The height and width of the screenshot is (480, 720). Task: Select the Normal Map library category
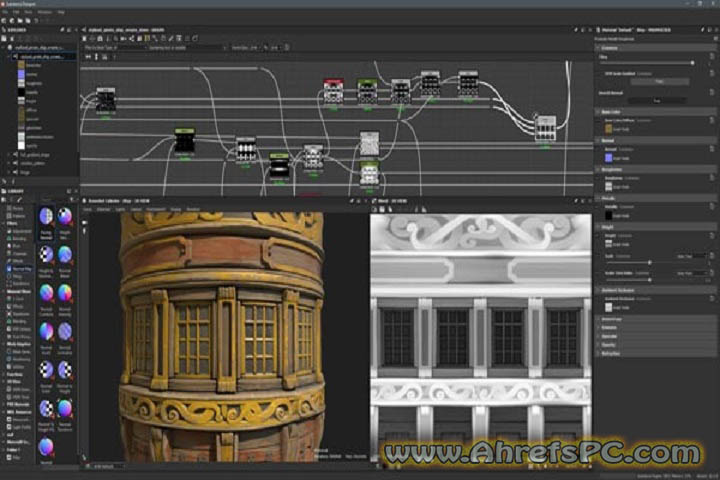pyautogui.click(x=19, y=269)
